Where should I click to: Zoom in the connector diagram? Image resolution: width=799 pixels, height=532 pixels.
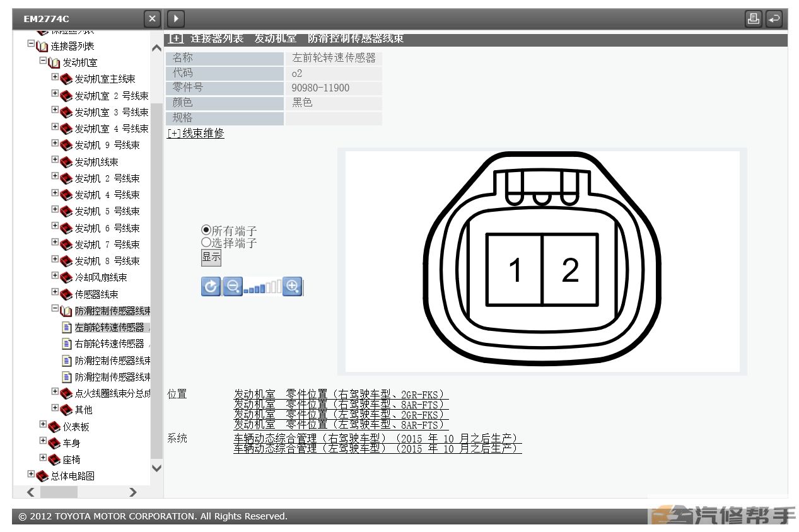pyautogui.click(x=292, y=286)
